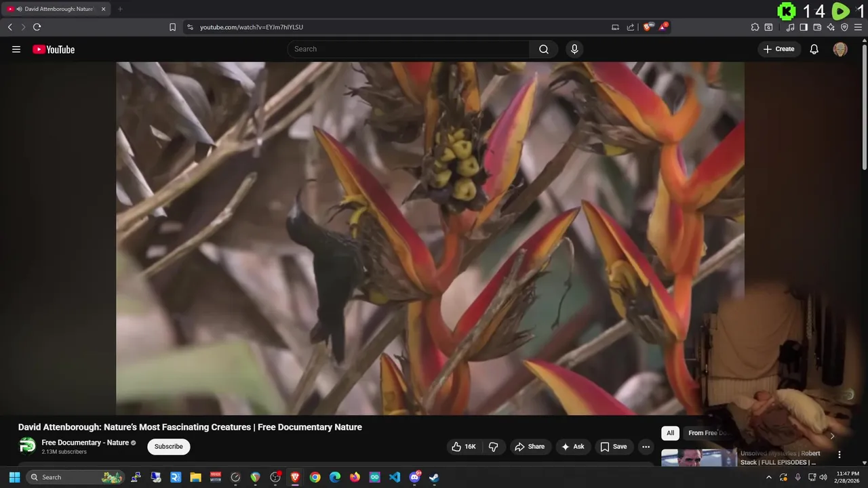Image resolution: width=868 pixels, height=488 pixels.
Task: Open the YouTube guide hamburger menu
Action: (16, 49)
